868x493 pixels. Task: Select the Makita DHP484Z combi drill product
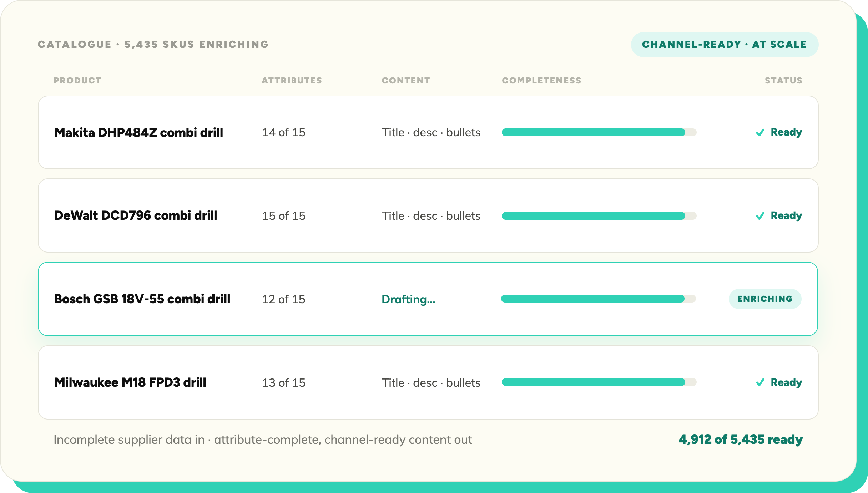pyautogui.click(x=138, y=133)
